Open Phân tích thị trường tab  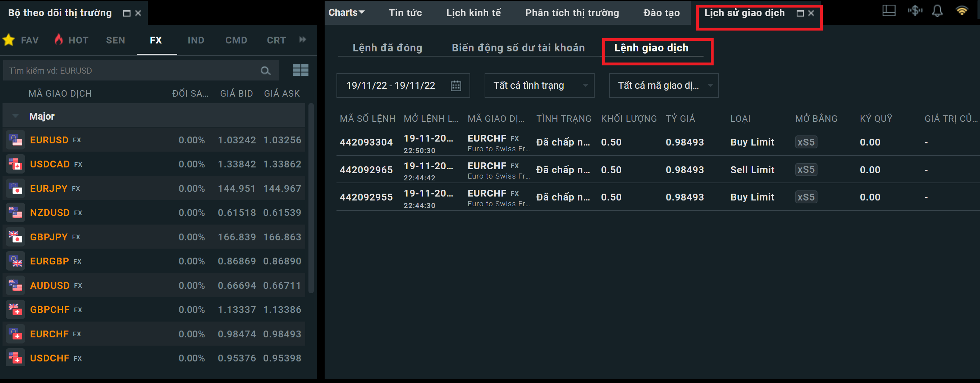[x=572, y=13]
